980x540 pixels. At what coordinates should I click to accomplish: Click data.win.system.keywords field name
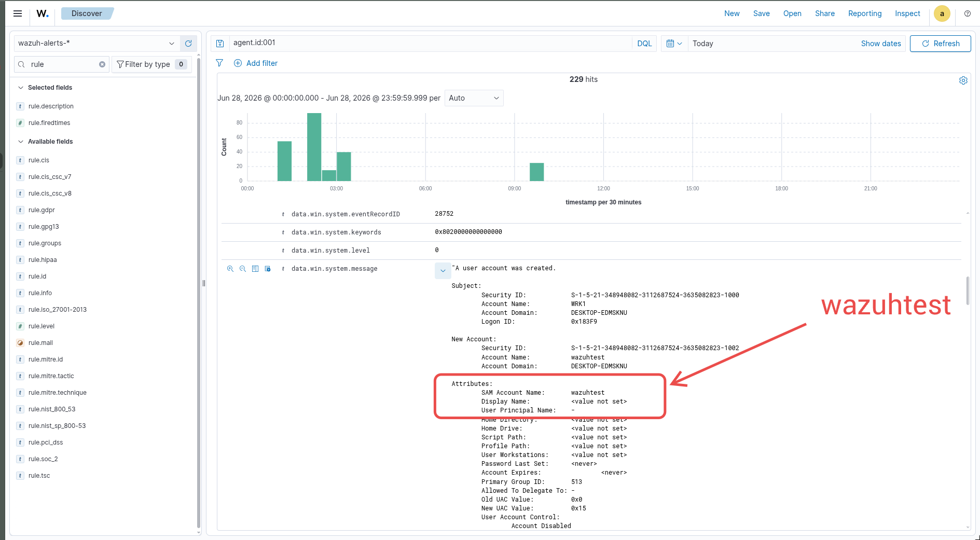click(336, 232)
